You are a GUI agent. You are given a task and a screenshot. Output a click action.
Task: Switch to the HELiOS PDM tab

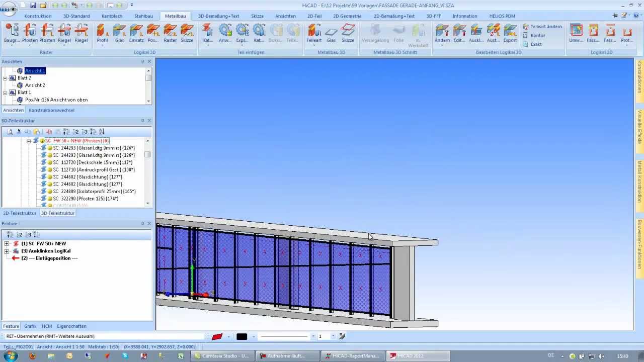(x=502, y=16)
